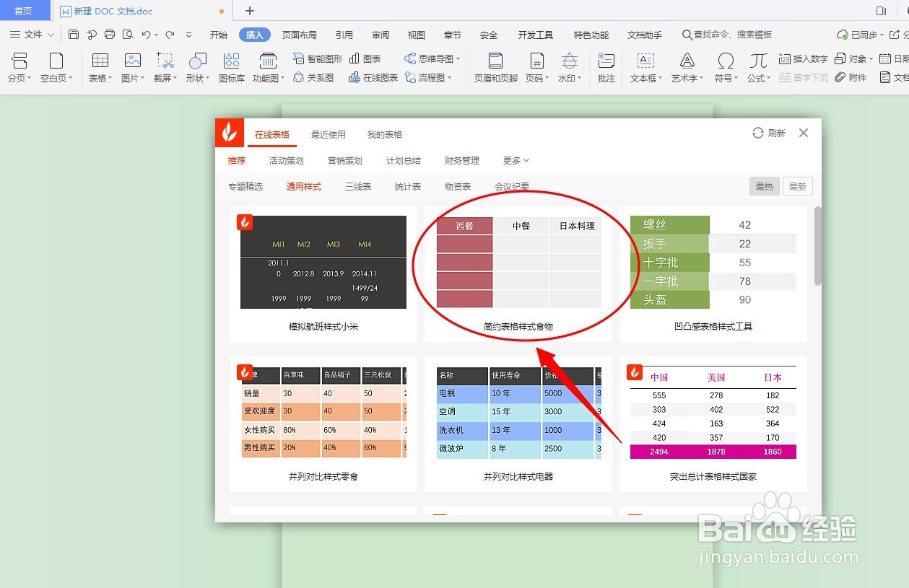
Task: Open a new document tab with plus
Action: click(x=250, y=11)
